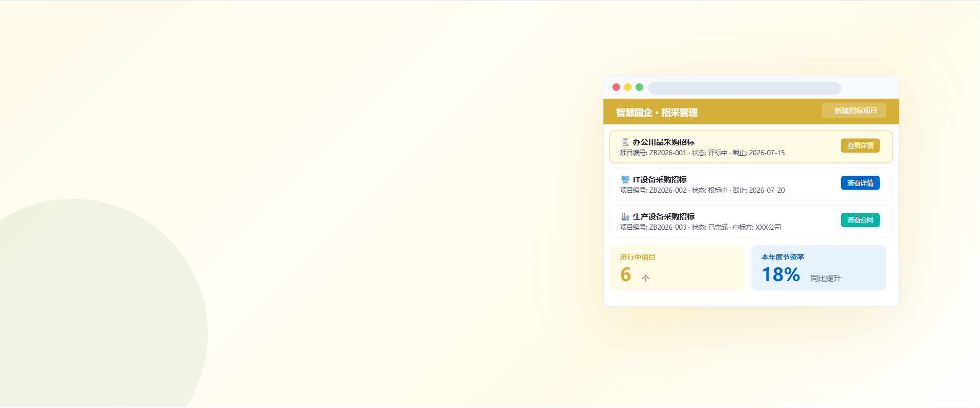Screen dimensions: 980x408
Task: Select the 生产设备采购招标 project title
Action: pyautogui.click(x=663, y=216)
